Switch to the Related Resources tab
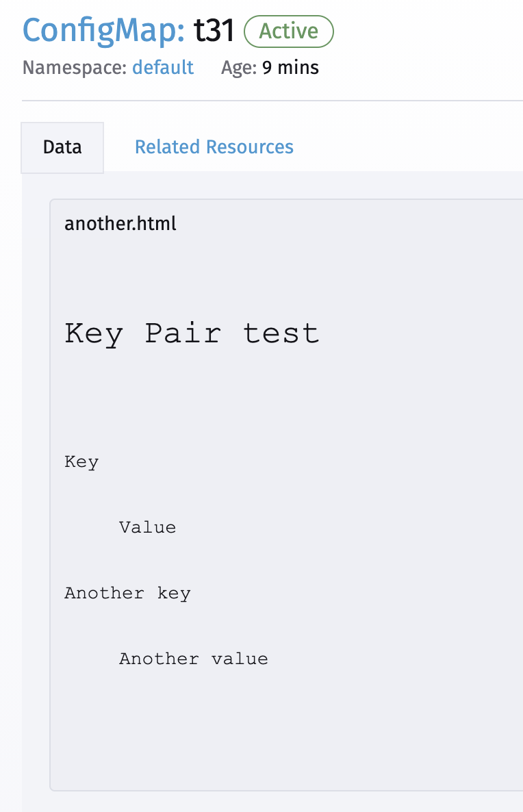Screen dimensions: 523x812 [x=214, y=147]
